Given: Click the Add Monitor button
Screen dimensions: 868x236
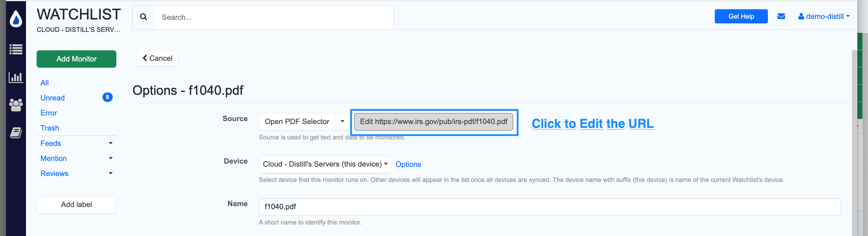Looking at the screenshot, I should [76, 59].
